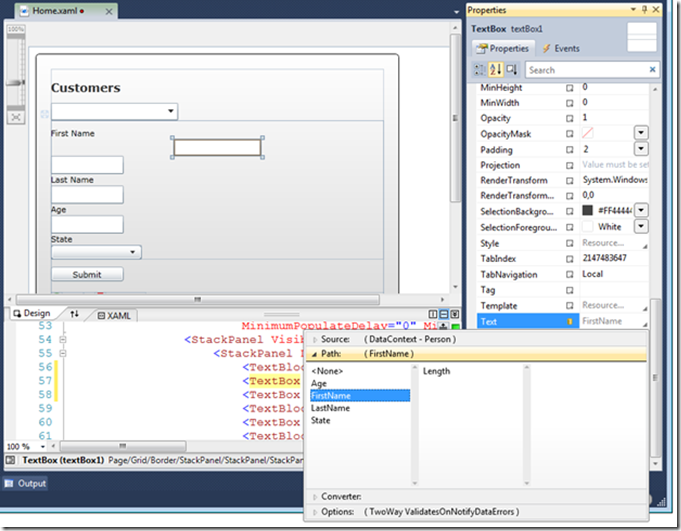
Task: Select Age in the path list
Action: [x=319, y=383]
